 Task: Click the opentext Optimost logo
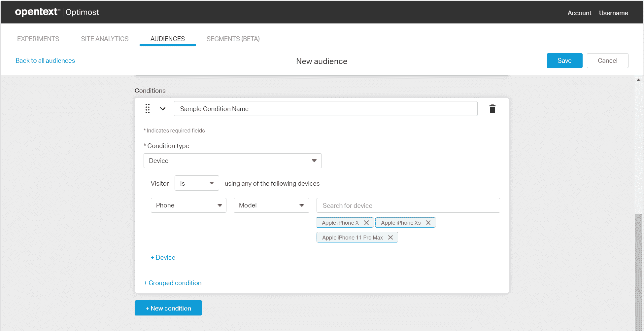pos(57,12)
